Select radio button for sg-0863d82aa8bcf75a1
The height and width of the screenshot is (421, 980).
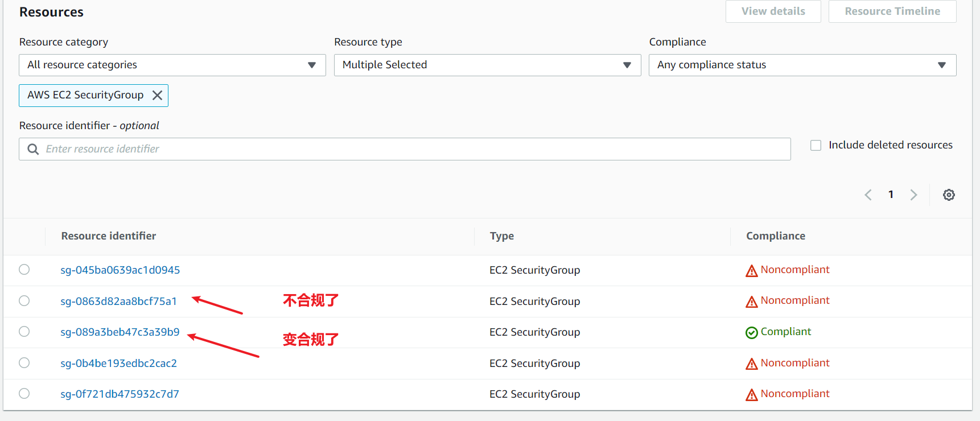pos(24,301)
